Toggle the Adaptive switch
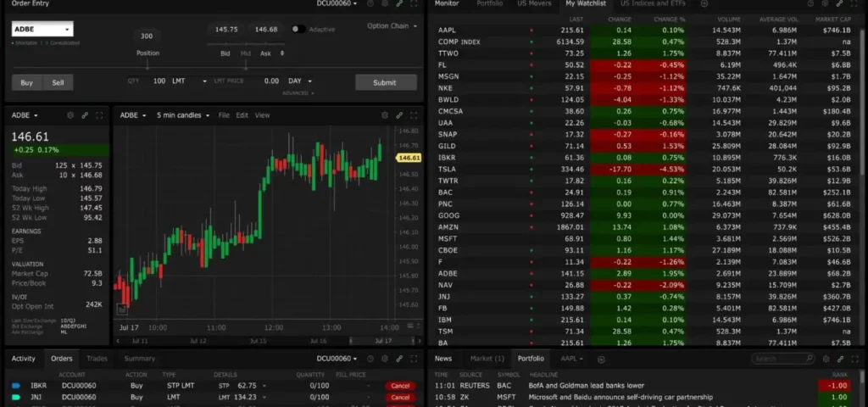 (x=298, y=29)
